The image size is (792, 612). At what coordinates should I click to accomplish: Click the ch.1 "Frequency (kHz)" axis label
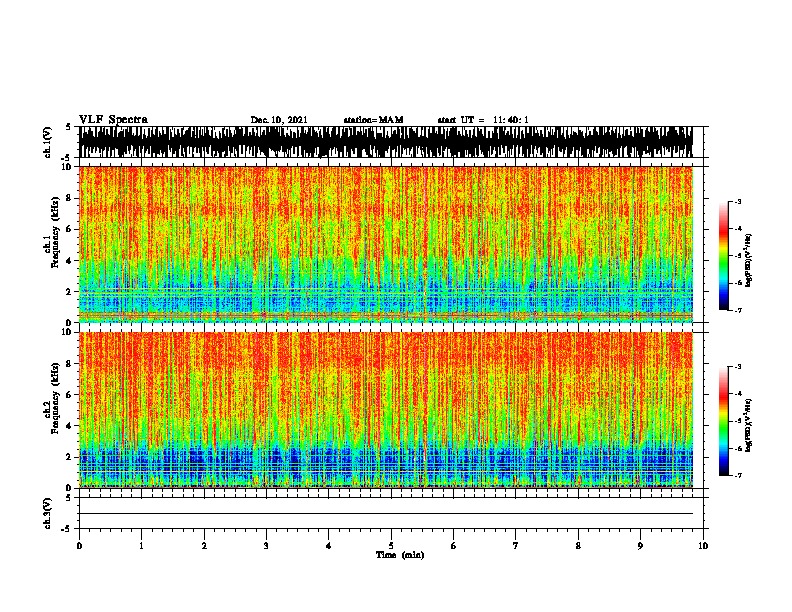point(56,232)
